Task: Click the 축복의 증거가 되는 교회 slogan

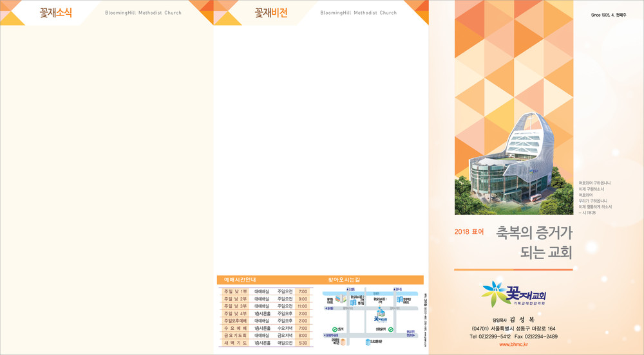Action: coord(534,242)
